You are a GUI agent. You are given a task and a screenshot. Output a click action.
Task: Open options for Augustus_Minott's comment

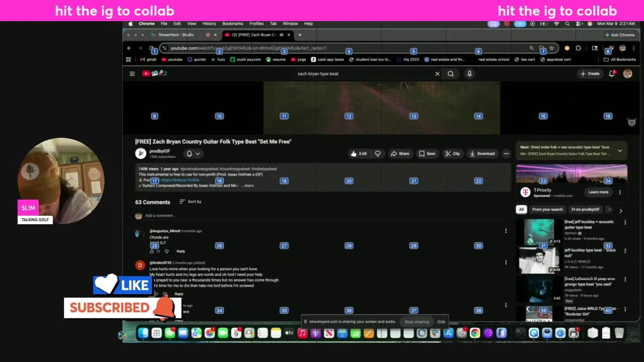[x=506, y=231]
